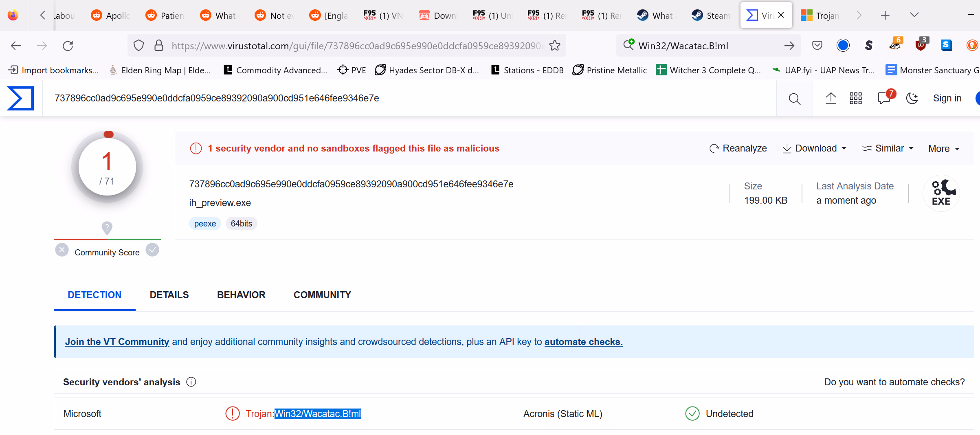Open the UAP.fyi bookmark

(x=823, y=70)
